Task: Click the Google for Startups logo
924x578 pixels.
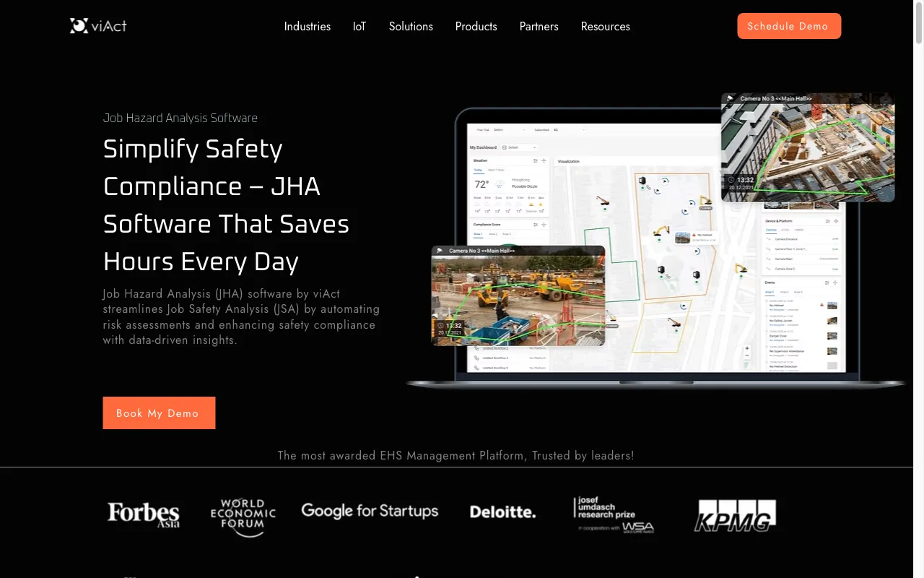Action: point(370,512)
